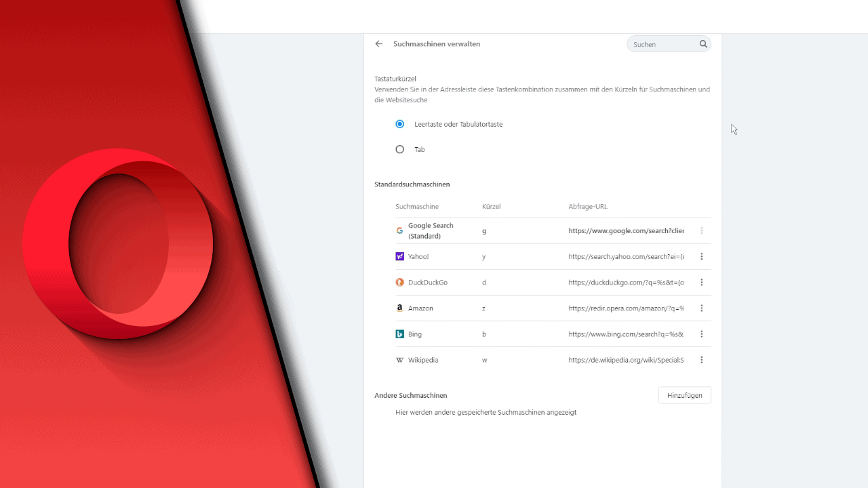Click the 'Tastaturkürzel' section heading
This screenshot has height=488, width=868.
(x=395, y=79)
